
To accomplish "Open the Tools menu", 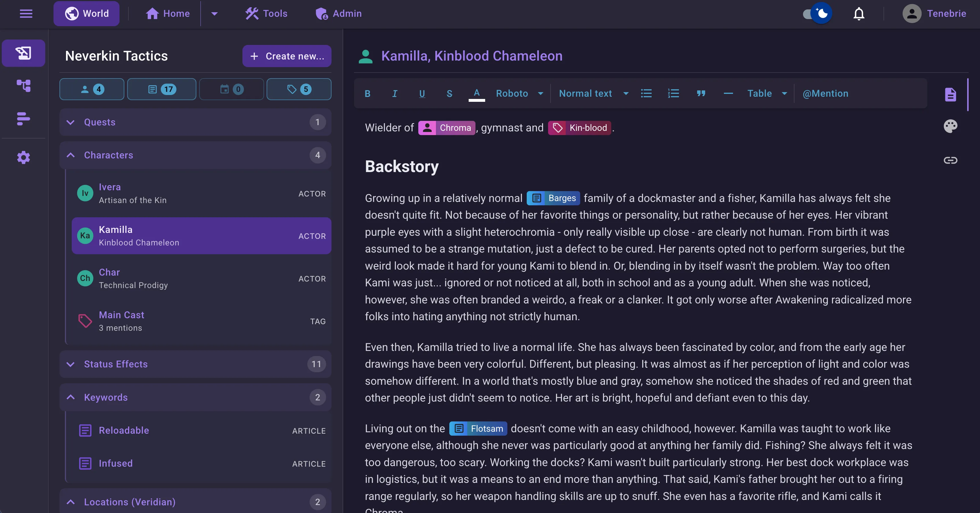I will pos(266,14).
